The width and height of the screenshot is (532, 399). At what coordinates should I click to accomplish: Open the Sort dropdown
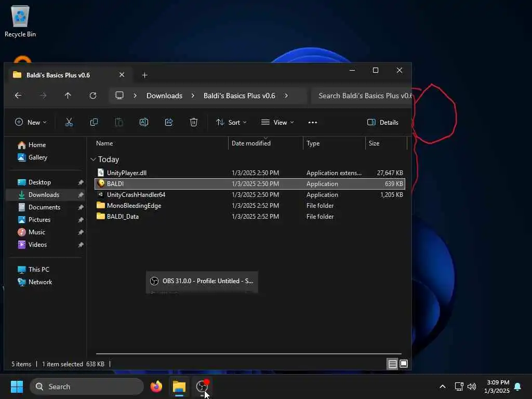pos(231,123)
